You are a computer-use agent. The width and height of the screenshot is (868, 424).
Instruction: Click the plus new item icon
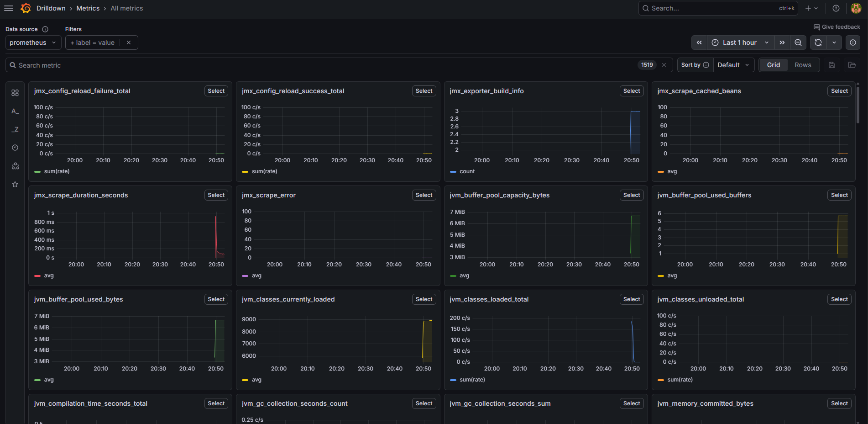point(811,8)
